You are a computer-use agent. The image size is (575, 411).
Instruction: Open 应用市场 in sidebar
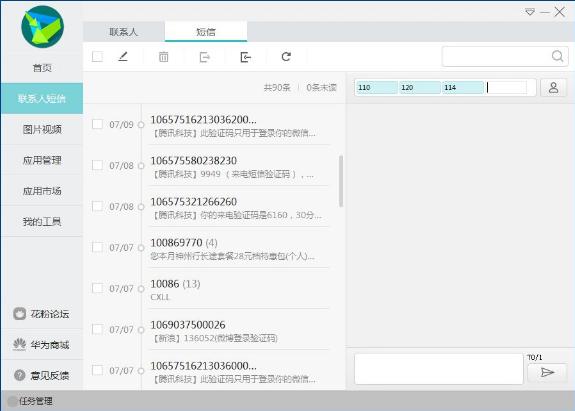pyautogui.click(x=42, y=191)
